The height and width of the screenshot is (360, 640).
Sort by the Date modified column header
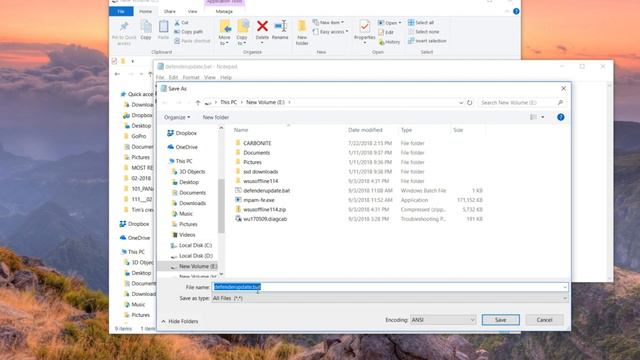click(365, 130)
